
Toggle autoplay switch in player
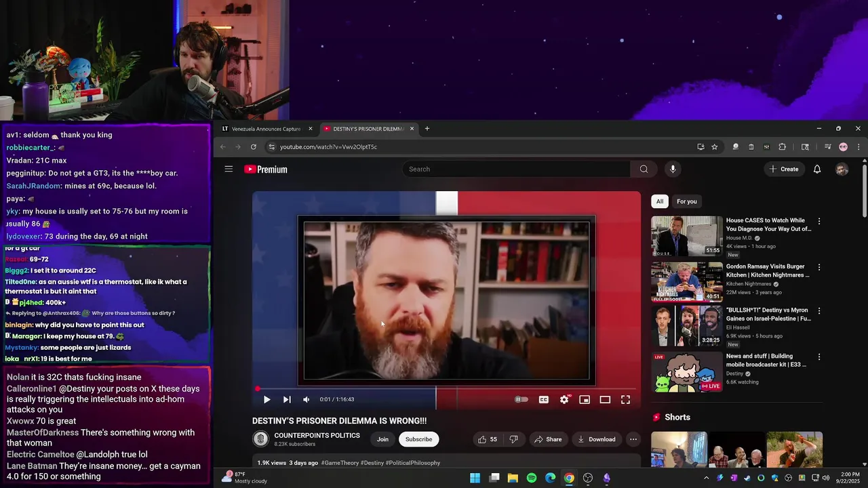pos(521,400)
